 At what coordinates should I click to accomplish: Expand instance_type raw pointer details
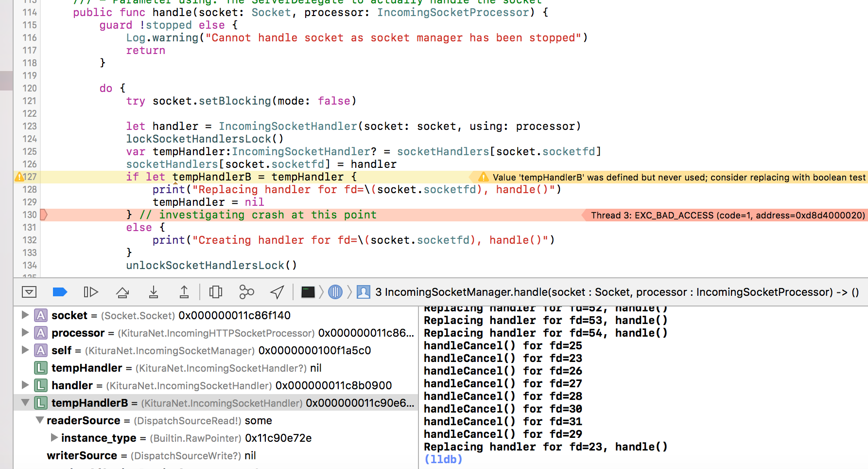(54, 438)
